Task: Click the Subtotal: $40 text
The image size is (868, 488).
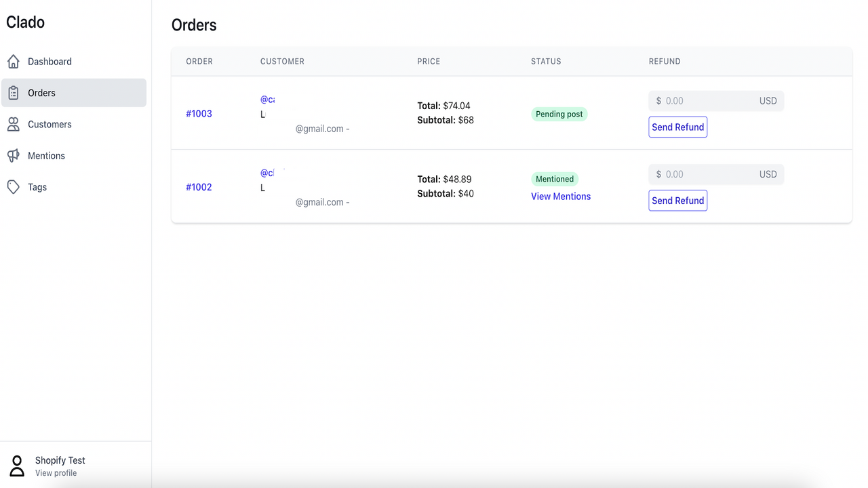Action: tap(446, 193)
